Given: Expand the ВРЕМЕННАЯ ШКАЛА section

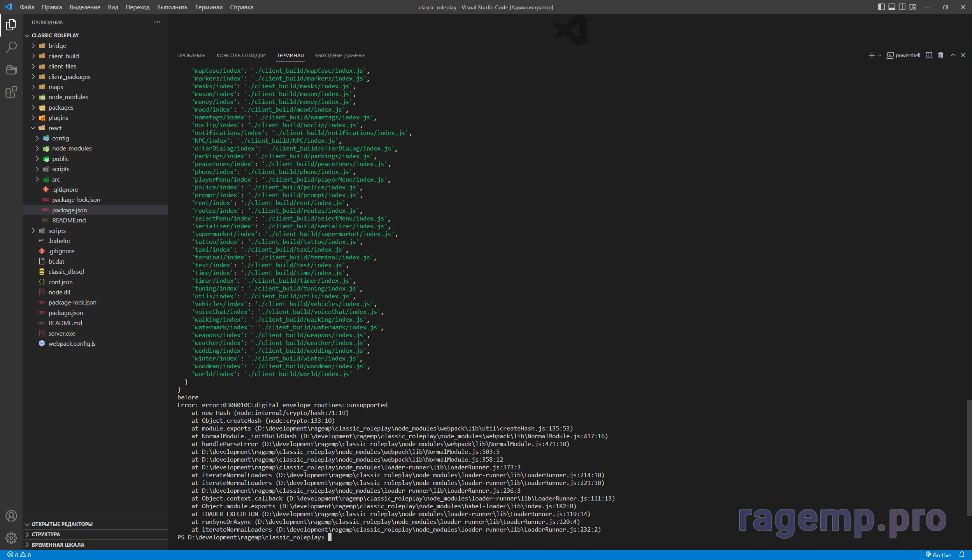Looking at the screenshot, I should click(x=95, y=545).
